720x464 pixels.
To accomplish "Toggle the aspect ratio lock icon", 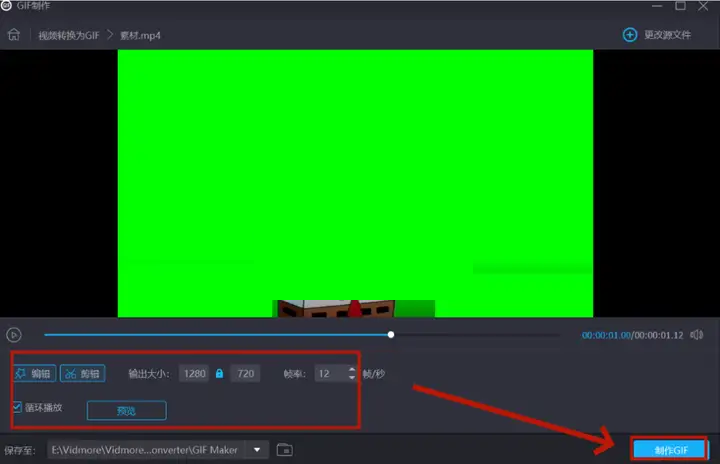I will pyautogui.click(x=219, y=373).
